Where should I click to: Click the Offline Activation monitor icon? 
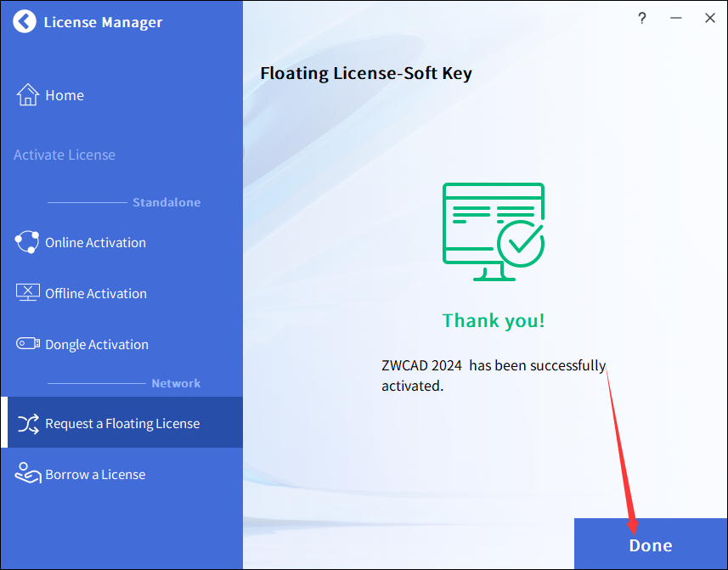[28, 293]
